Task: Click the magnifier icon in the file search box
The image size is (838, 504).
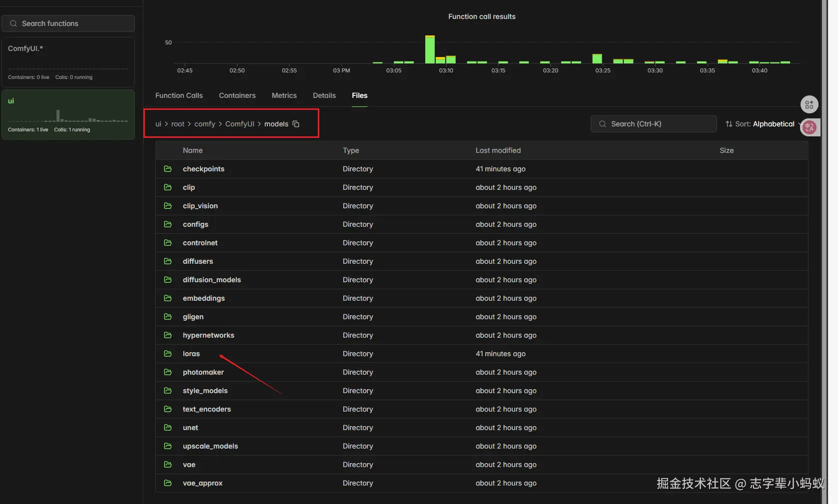Action: [603, 124]
